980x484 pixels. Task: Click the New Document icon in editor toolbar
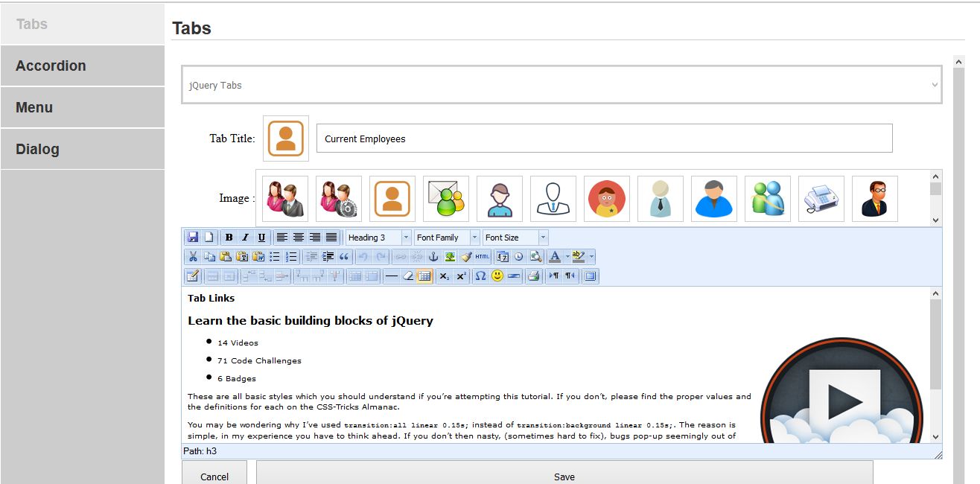coord(209,238)
